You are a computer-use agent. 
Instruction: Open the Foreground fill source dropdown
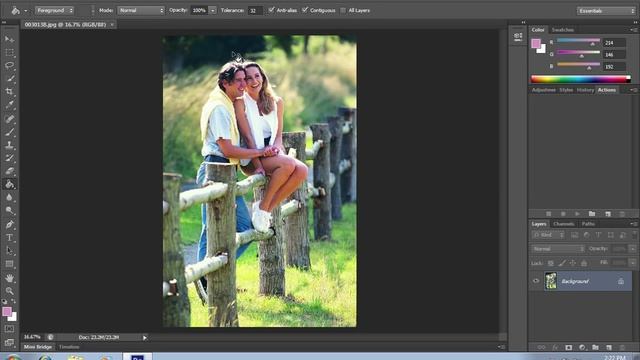click(54, 10)
